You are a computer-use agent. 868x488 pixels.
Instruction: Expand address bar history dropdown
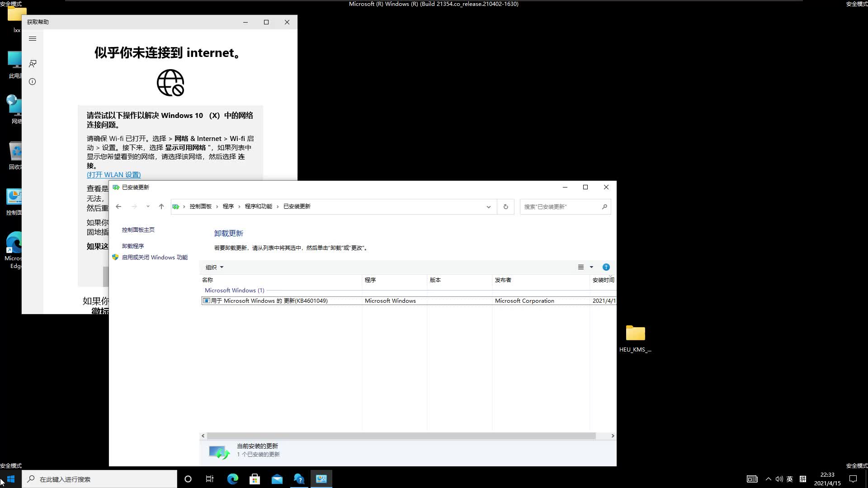coord(489,207)
